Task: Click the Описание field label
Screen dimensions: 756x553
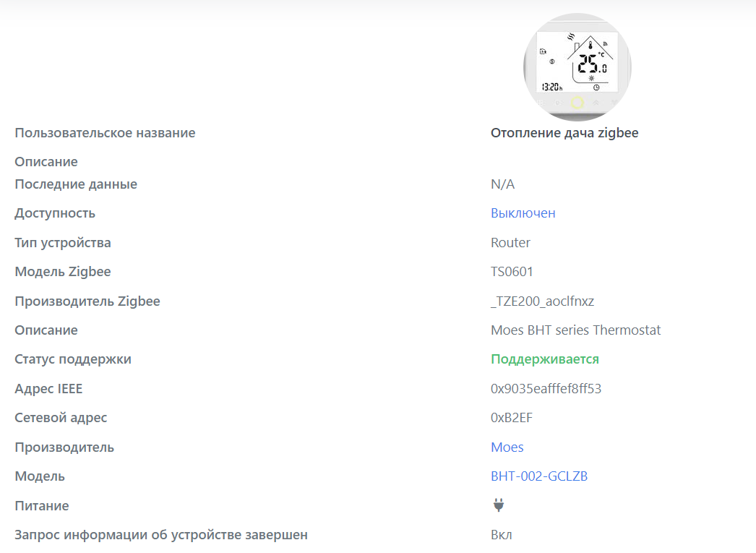Action: [x=46, y=161]
